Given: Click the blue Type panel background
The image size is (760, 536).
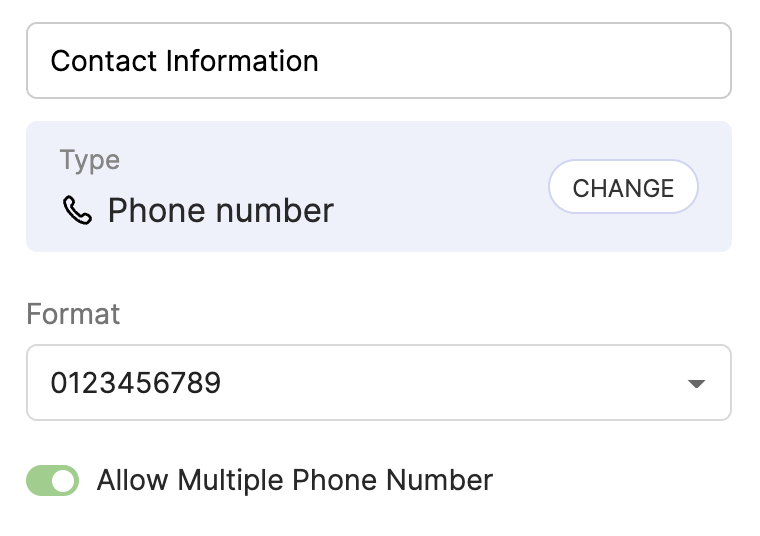Looking at the screenshot, I should coord(440,230).
